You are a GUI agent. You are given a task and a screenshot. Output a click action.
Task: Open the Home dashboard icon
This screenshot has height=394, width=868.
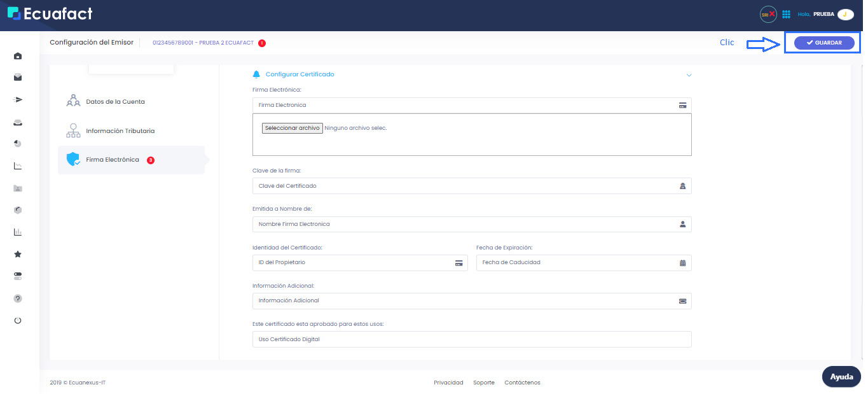(17, 55)
